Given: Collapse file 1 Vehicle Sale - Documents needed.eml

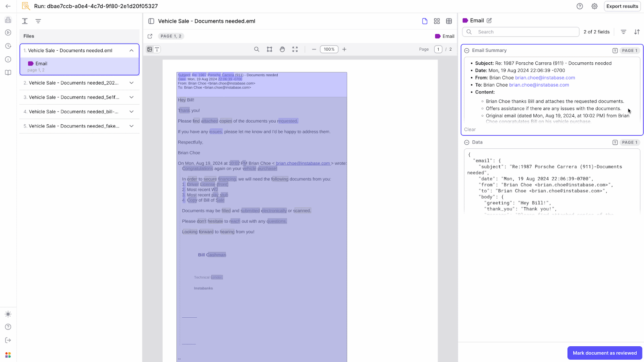Looking at the screenshot, I should click(x=132, y=51).
